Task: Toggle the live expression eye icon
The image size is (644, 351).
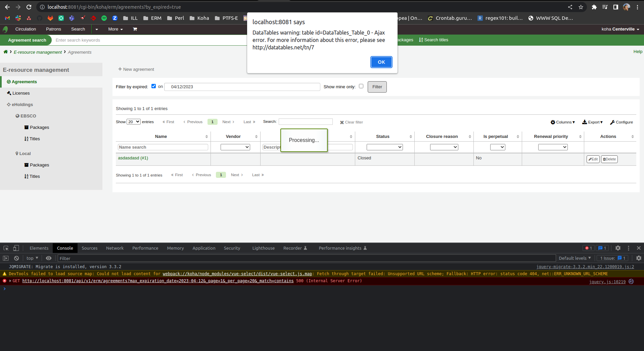Action: (x=49, y=258)
